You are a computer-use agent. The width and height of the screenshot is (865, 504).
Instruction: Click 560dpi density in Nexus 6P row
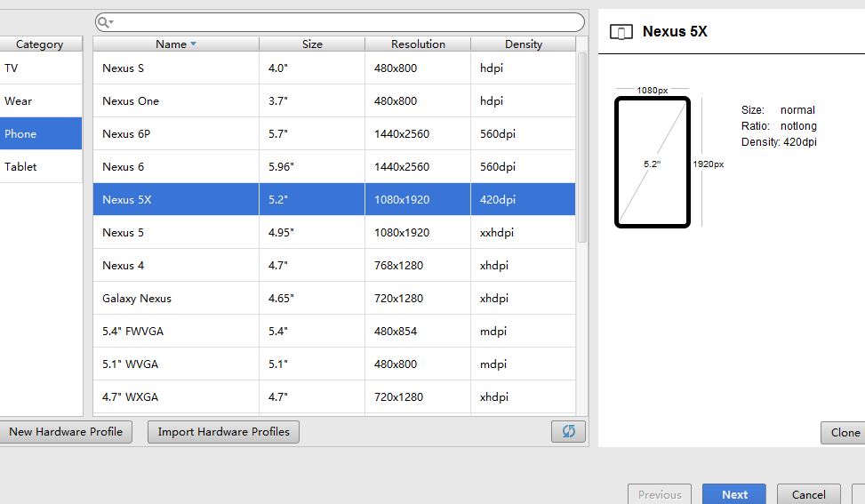click(523, 133)
